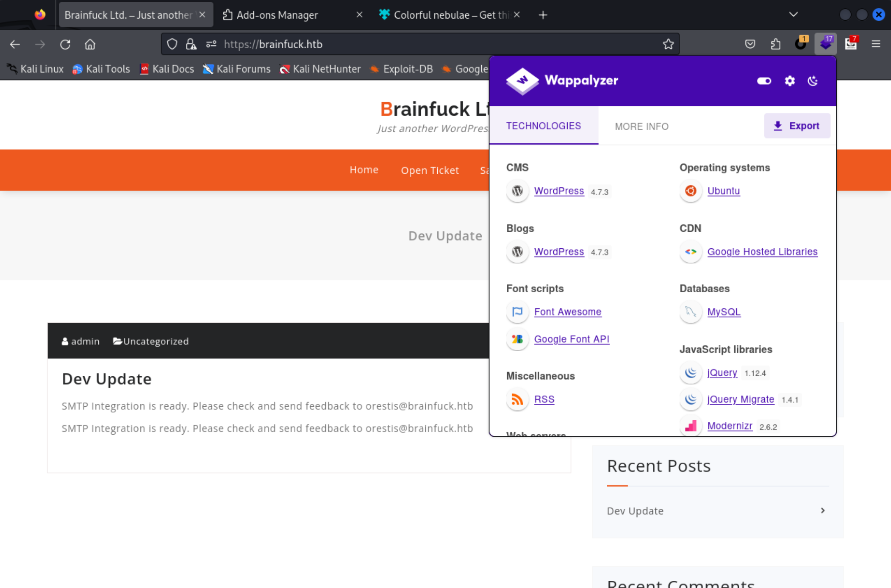Open Google Hosted Libraries link
Viewport: 891px width, 588px height.
tap(762, 252)
